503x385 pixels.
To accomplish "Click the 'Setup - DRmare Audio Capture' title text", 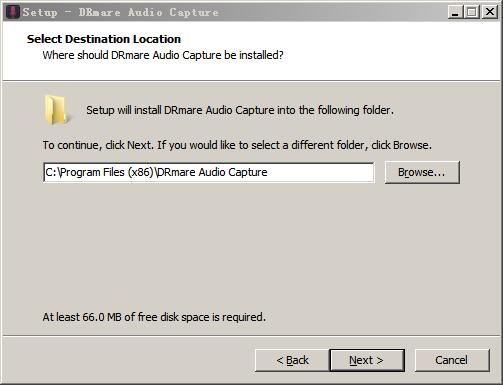I will click(x=120, y=12).
